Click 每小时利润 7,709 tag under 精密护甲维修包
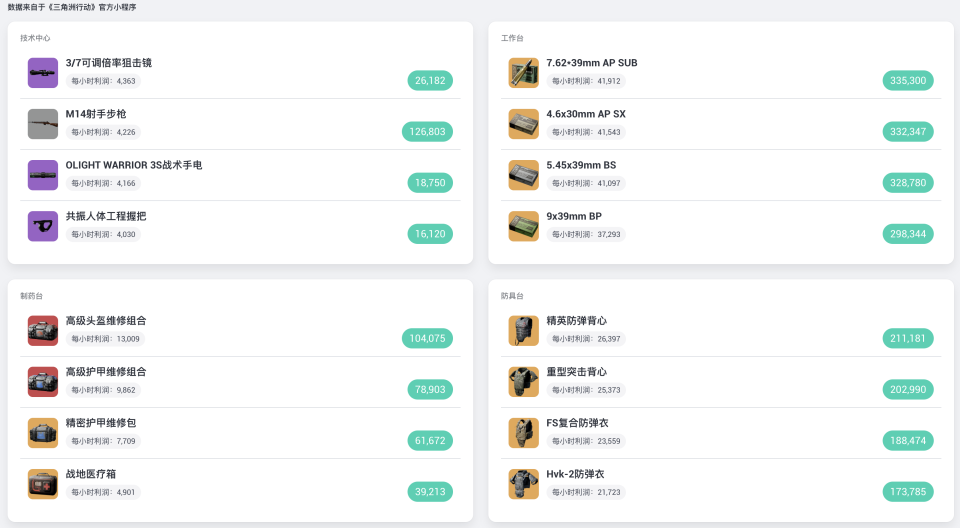This screenshot has width=960, height=528. pyautogui.click(x=103, y=441)
